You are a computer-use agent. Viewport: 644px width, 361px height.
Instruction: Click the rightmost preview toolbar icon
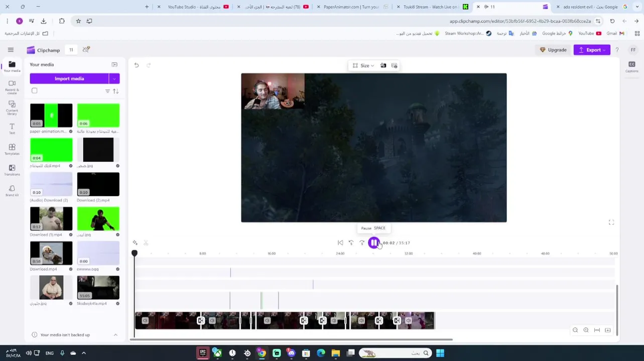[394, 65]
